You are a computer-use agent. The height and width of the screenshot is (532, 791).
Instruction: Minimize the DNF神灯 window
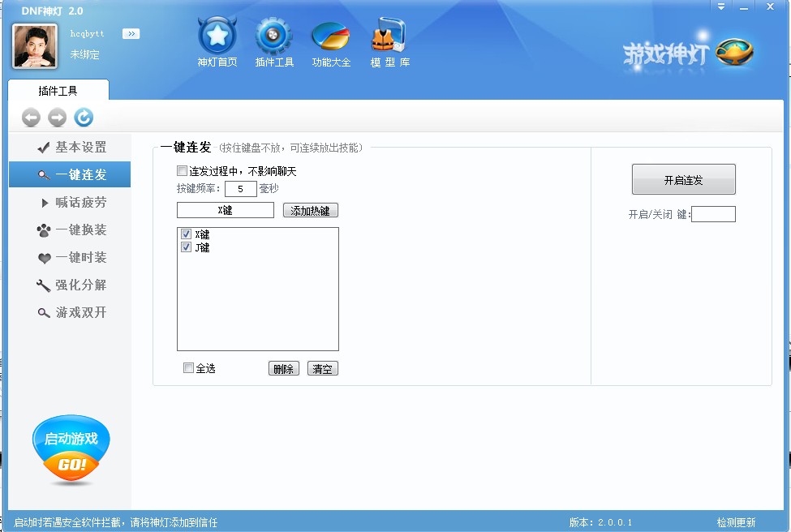(x=744, y=7)
